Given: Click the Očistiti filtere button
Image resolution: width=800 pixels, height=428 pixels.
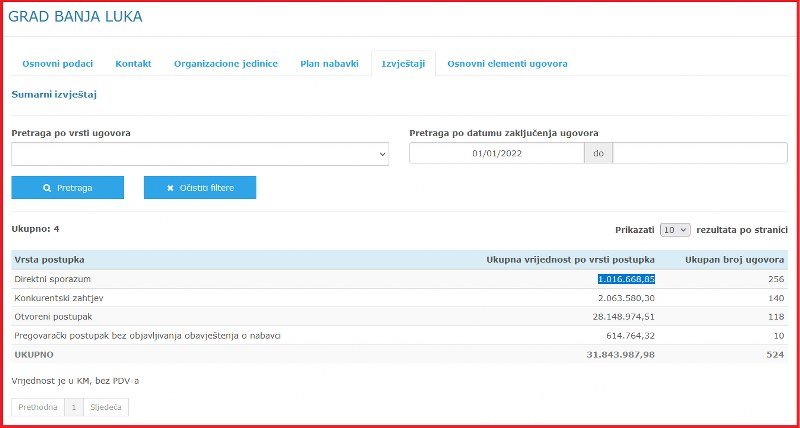Looking at the screenshot, I should click(x=200, y=188).
